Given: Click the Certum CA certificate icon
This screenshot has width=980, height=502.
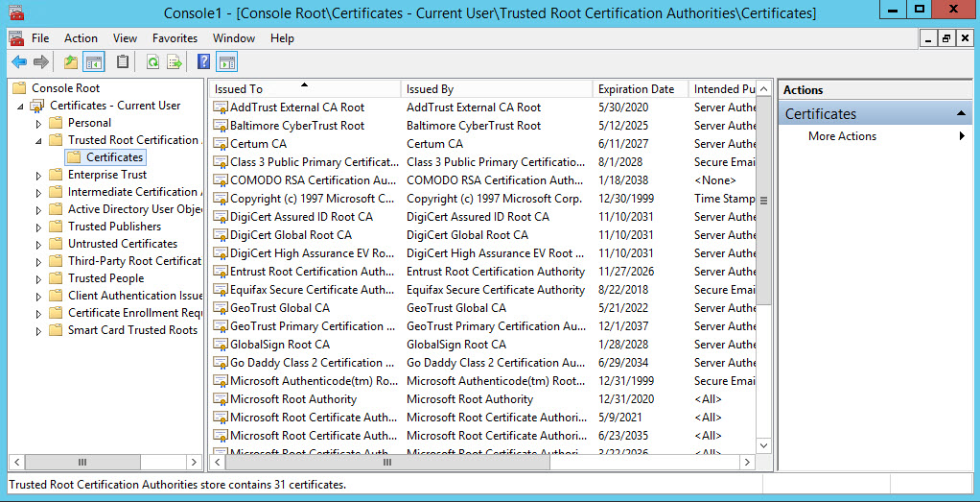Looking at the screenshot, I should (x=220, y=144).
